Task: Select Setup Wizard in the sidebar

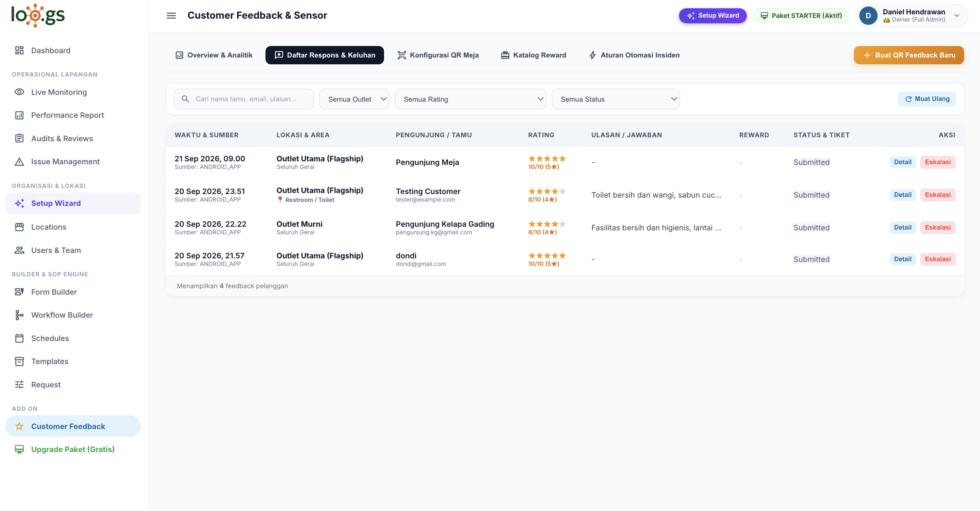Action: click(73, 203)
